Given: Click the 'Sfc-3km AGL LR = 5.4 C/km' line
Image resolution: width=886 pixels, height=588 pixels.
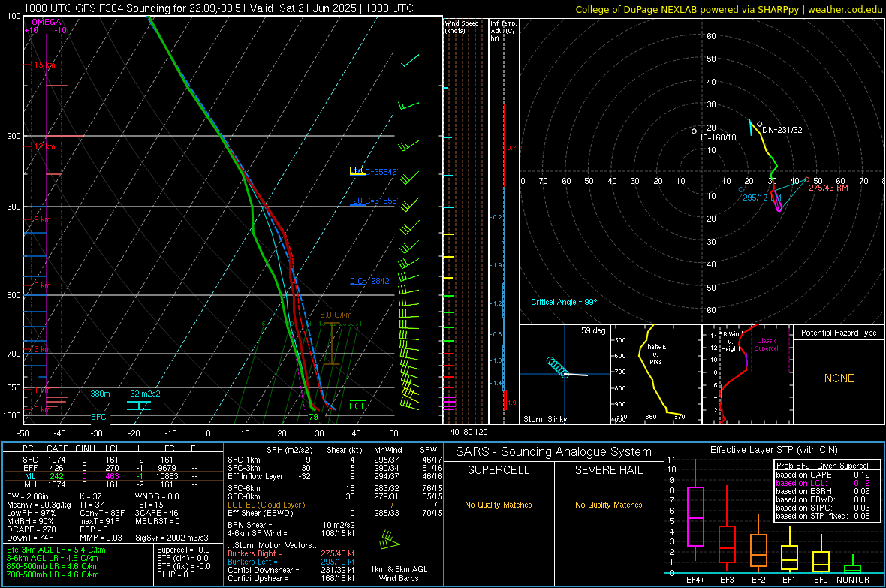Looking at the screenshot, I should pos(56,550).
